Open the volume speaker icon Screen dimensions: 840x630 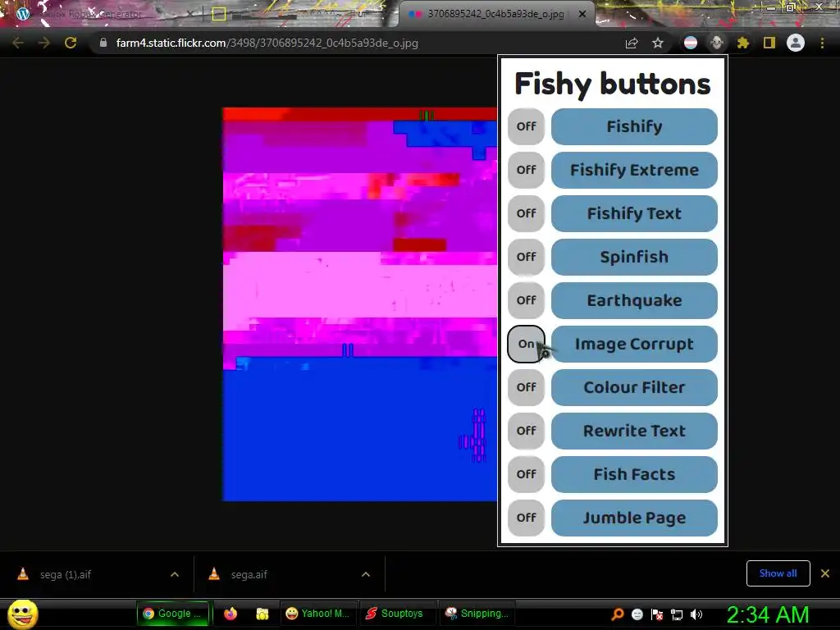(696, 614)
